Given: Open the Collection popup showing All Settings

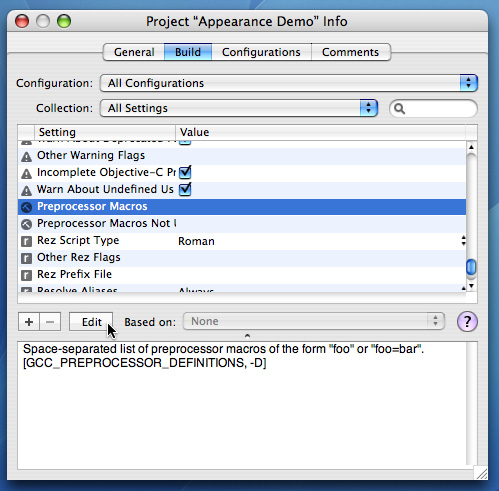Looking at the screenshot, I should 239,108.
